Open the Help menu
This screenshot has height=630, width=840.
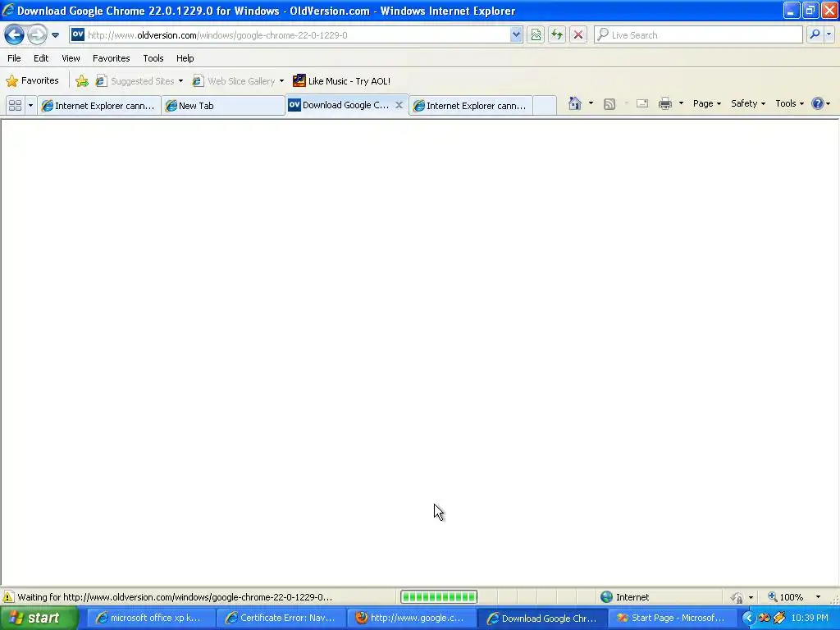point(185,58)
